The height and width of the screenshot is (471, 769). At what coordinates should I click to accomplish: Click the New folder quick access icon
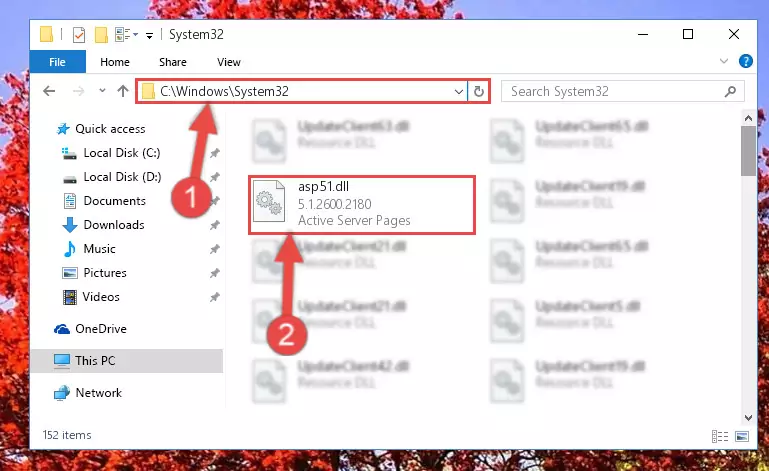[x=101, y=34]
